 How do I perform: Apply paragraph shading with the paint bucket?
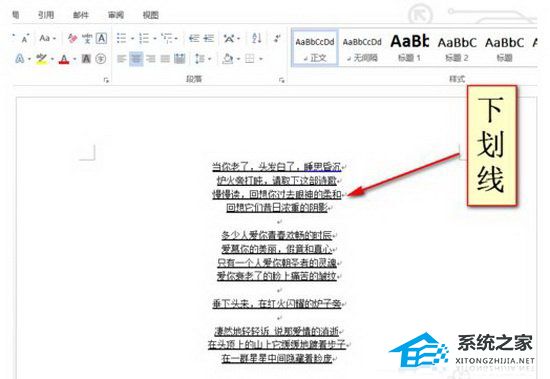click(x=228, y=59)
